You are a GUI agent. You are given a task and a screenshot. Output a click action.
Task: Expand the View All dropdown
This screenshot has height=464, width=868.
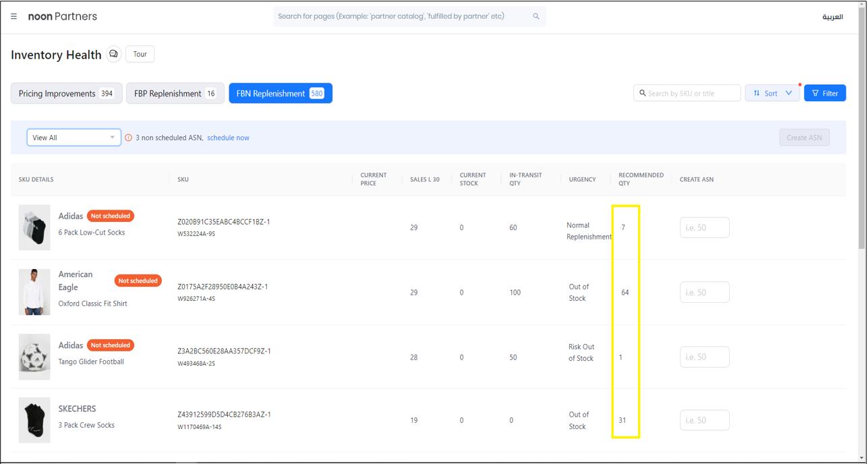(74, 138)
